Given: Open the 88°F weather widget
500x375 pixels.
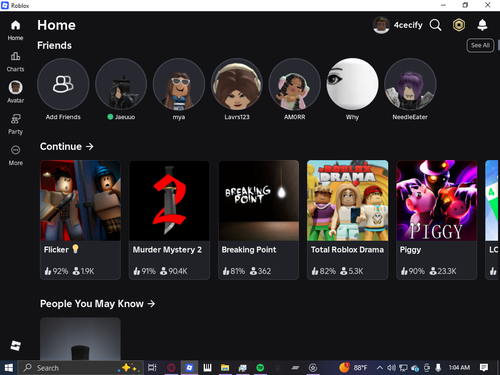Looking at the screenshot, I should tap(353, 368).
